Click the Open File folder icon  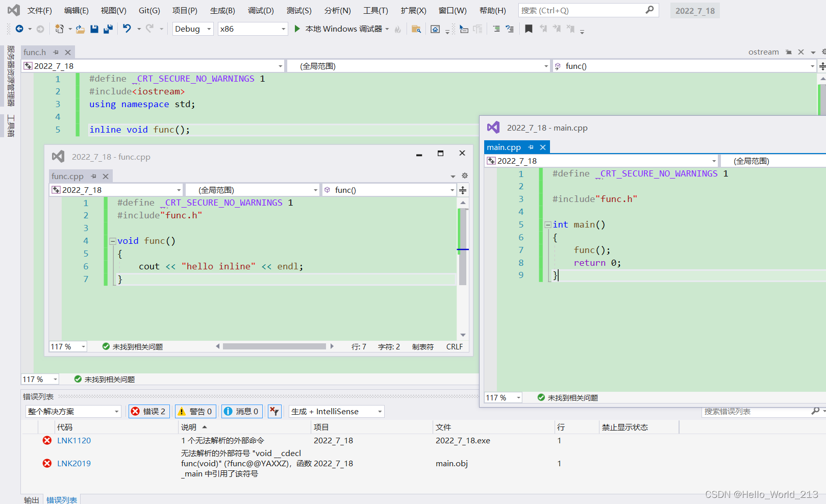pos(80,29)
